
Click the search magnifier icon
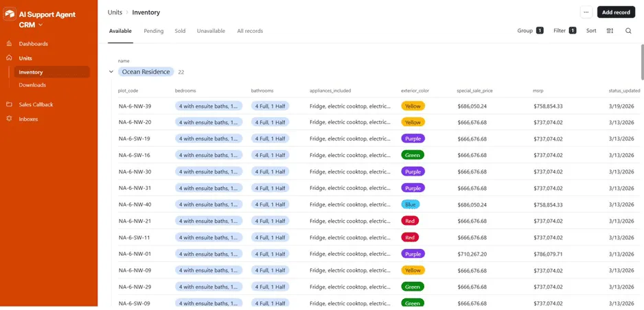[628, 31]
